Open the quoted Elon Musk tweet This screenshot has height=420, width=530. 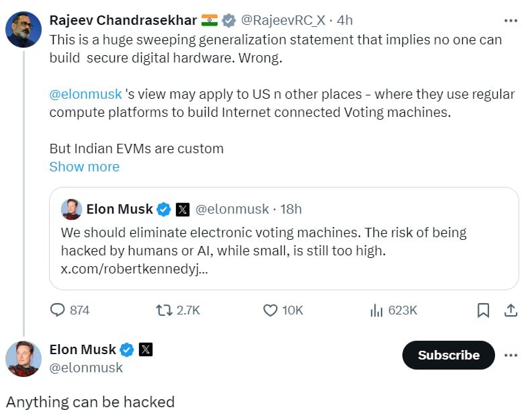point(284,239)
